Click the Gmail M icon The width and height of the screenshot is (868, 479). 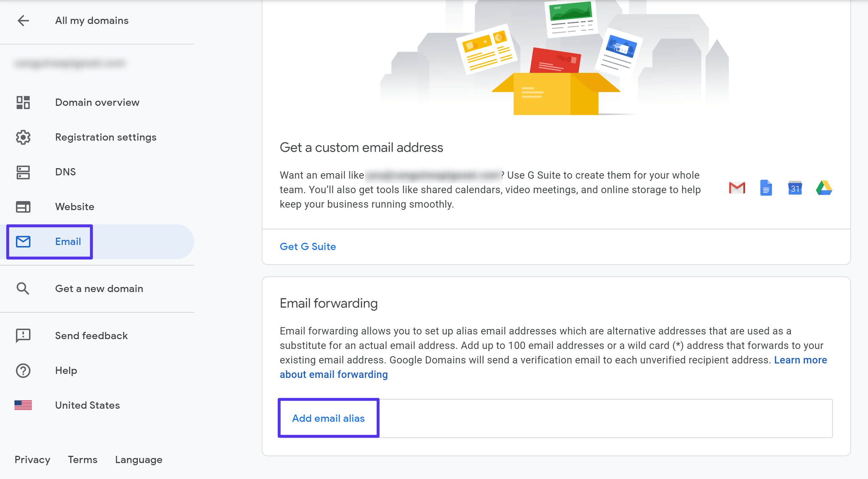click(738, 189)
